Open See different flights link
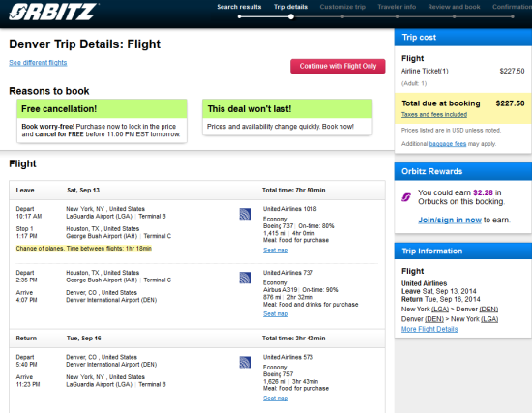 pos(38,63)
